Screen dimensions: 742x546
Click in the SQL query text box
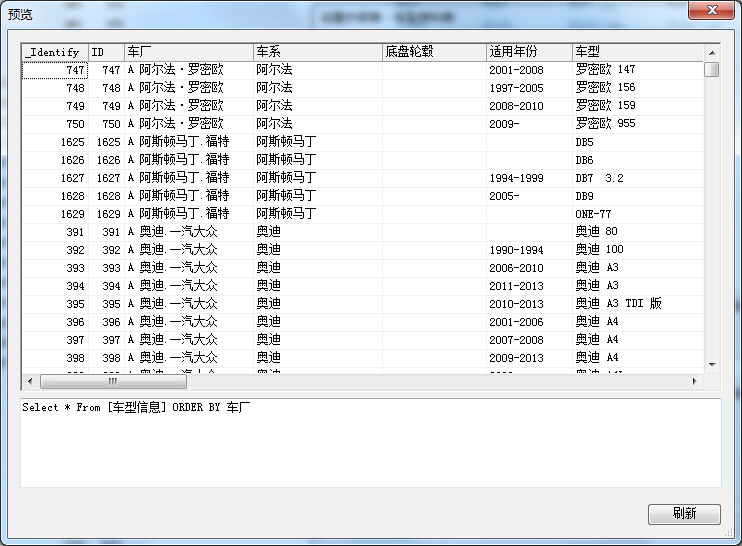(371, 443)
